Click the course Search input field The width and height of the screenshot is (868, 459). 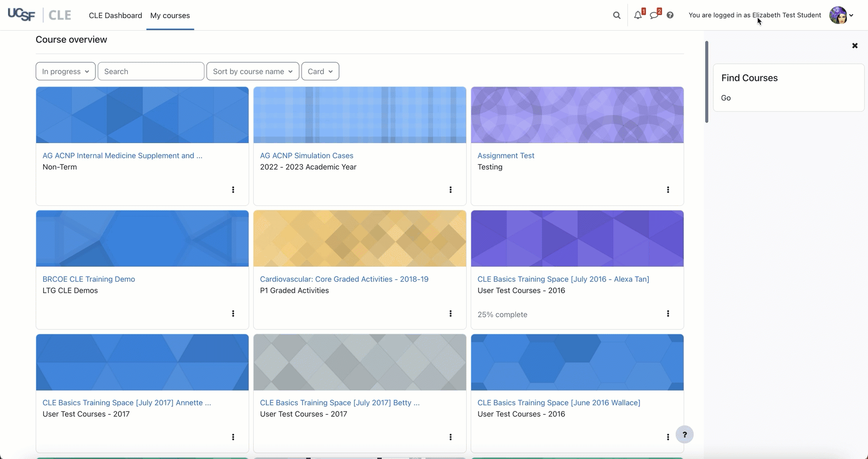[x=151, y=71]
